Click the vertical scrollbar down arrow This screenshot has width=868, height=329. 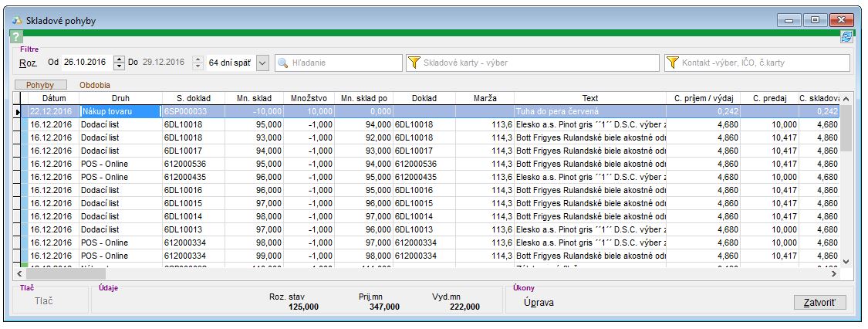coord(846,261)
